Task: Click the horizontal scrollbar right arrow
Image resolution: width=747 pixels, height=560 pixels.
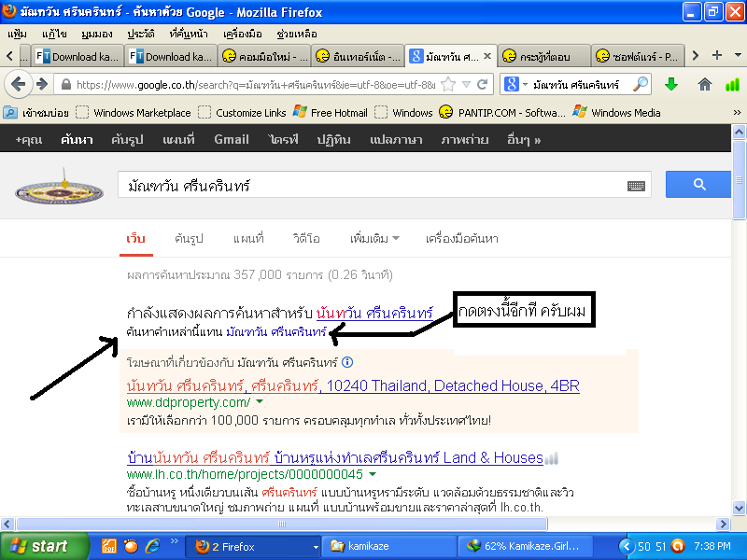Action: pyautogui.click(x=723, y=525)
